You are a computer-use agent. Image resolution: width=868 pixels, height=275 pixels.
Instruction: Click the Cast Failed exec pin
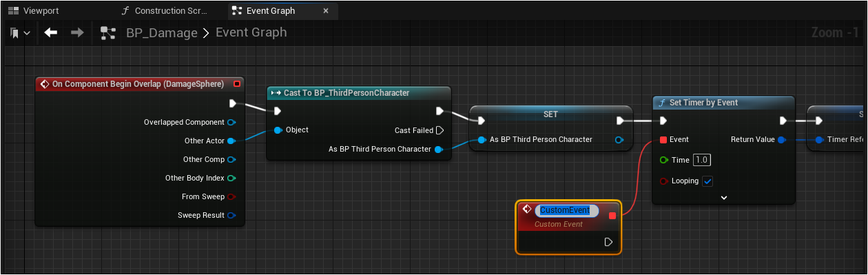[x=440, y=130]
